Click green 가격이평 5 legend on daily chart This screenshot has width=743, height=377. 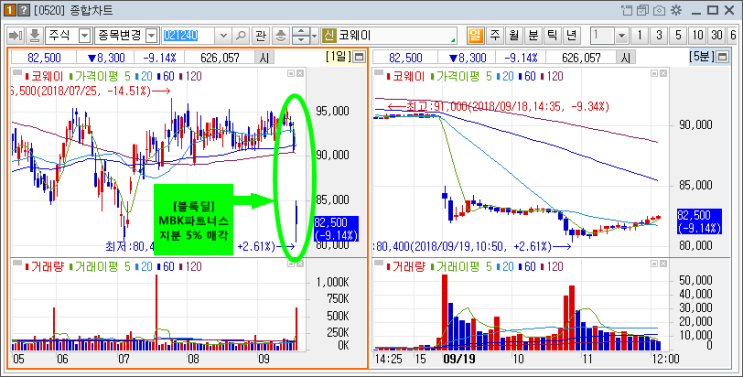pyautogui.click(x=100, y=76)
